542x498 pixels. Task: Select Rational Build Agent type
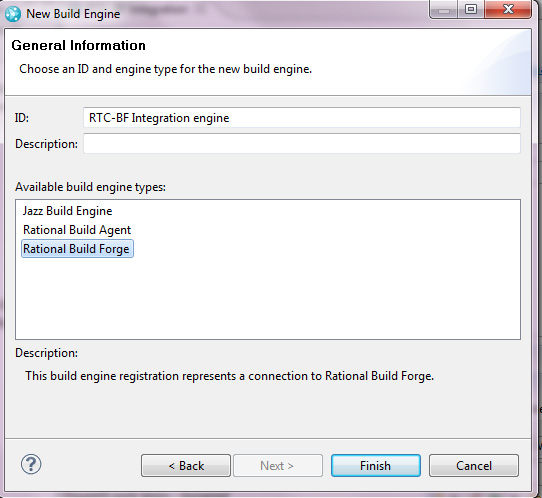(77, 230)
